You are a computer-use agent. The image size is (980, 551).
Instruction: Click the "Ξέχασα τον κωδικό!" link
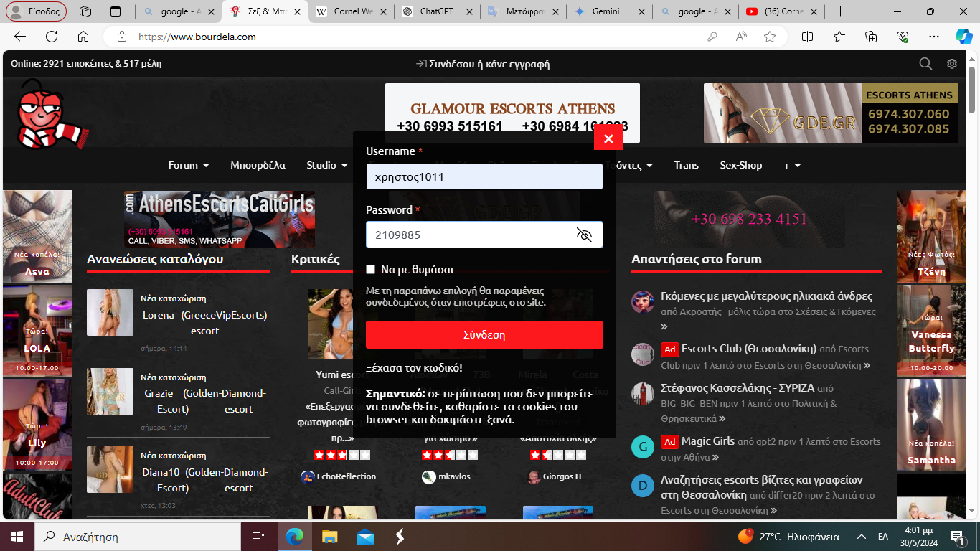[x=414, y=368]
